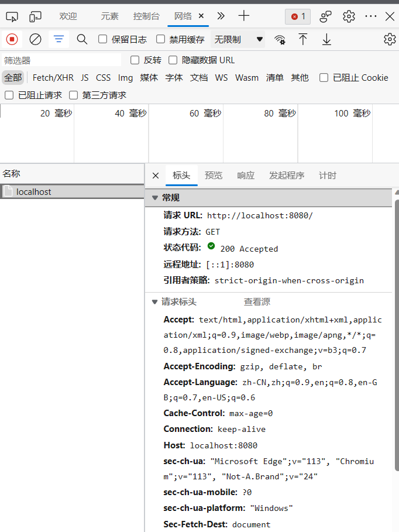Open network panel settings gear
This screenshot has height=532, width=399.
pos(390,39)
